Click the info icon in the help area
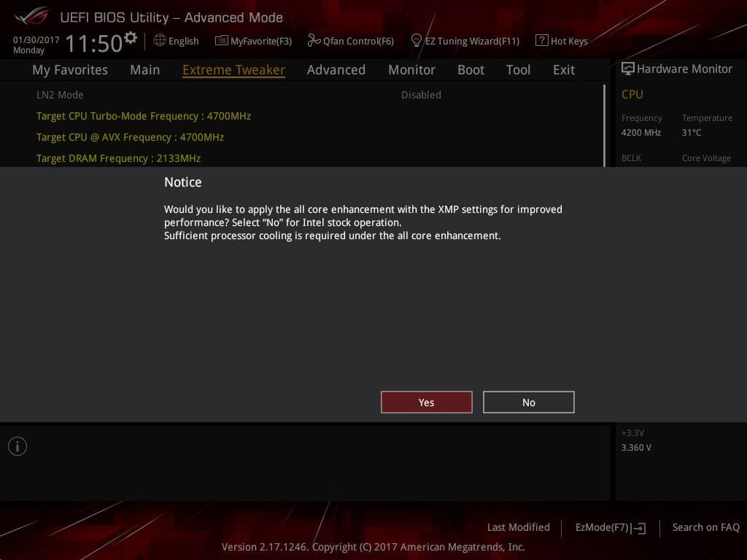The height and width of the screenshot is (560, 747). pyautogui.click(x=18, y=446)
